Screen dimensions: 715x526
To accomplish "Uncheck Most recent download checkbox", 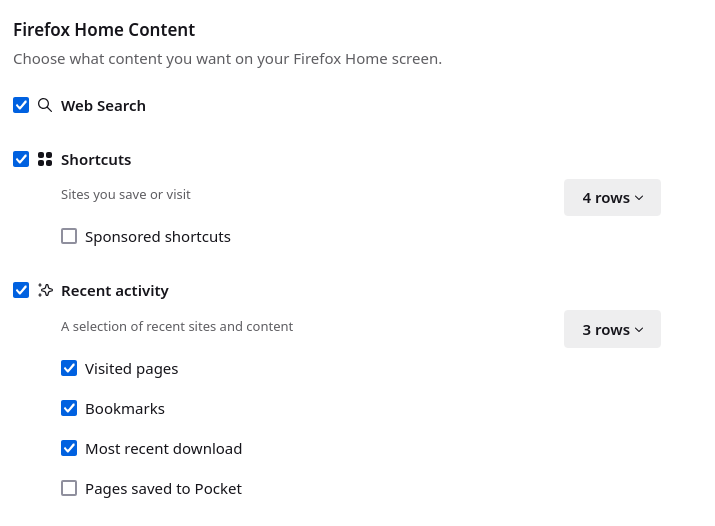I will 69,448.
